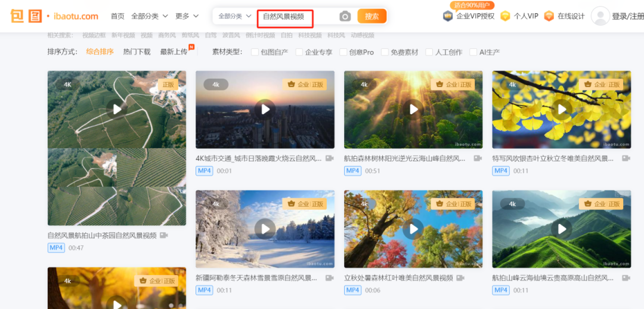Tick the 企业专享 checkbox
Viewport: 644px width, 309px height.
pyautogui.click(x=299, y=52)
